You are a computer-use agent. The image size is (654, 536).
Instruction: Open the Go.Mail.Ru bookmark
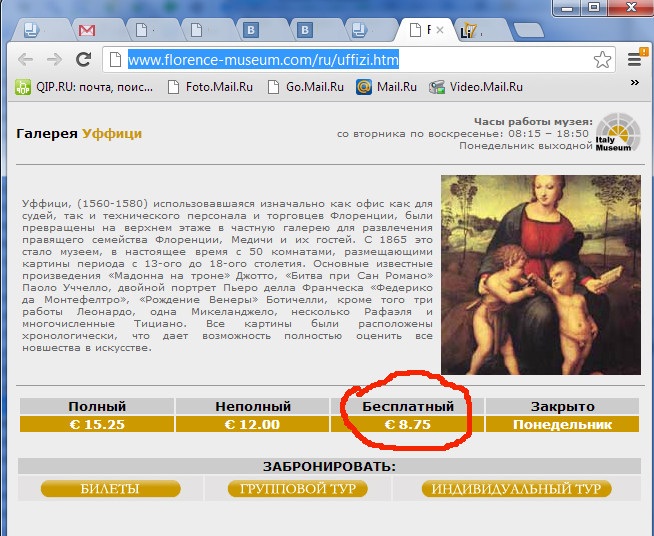tap(306, 87)
